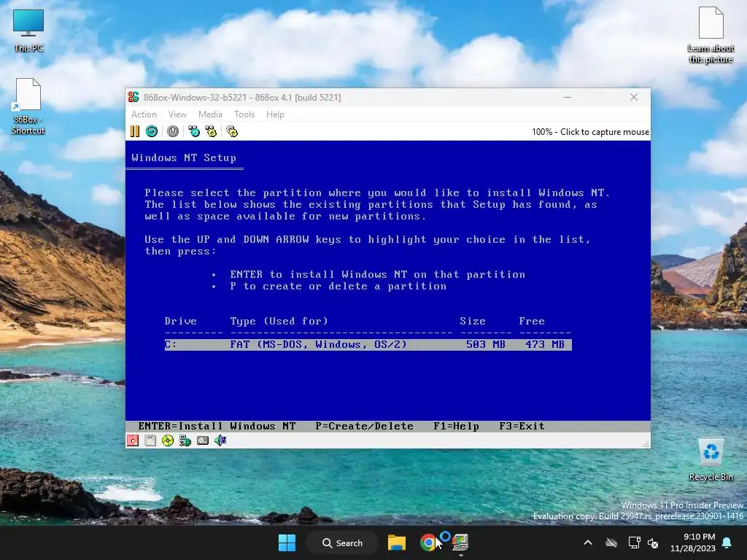Image resolution: width=747 pixels, height=560 pixels.
Task: Click the grey ACPI shutdown power icon
Action: (x=173, y=131)
